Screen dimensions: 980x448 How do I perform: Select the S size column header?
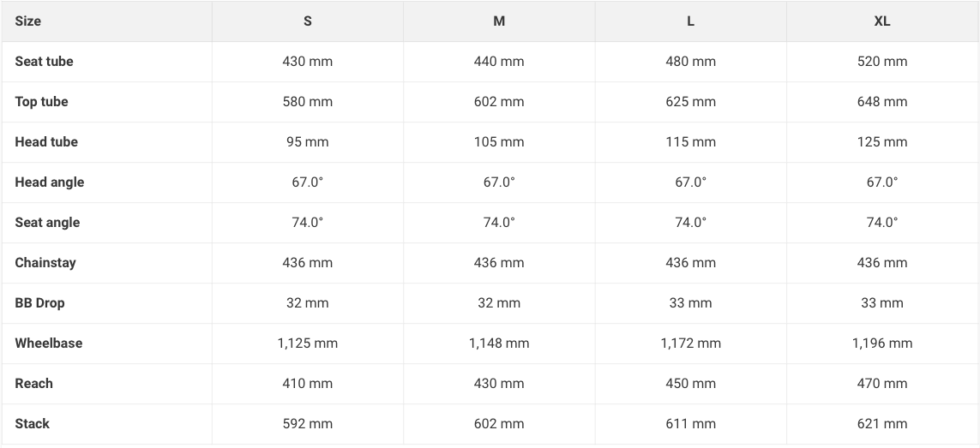pos(308,21)
